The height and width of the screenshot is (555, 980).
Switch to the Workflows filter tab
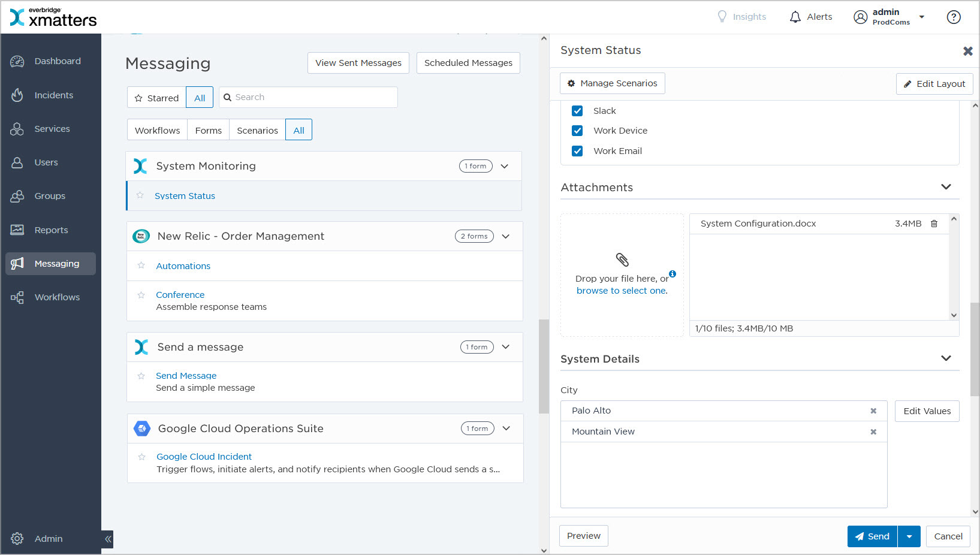[157, 130]
